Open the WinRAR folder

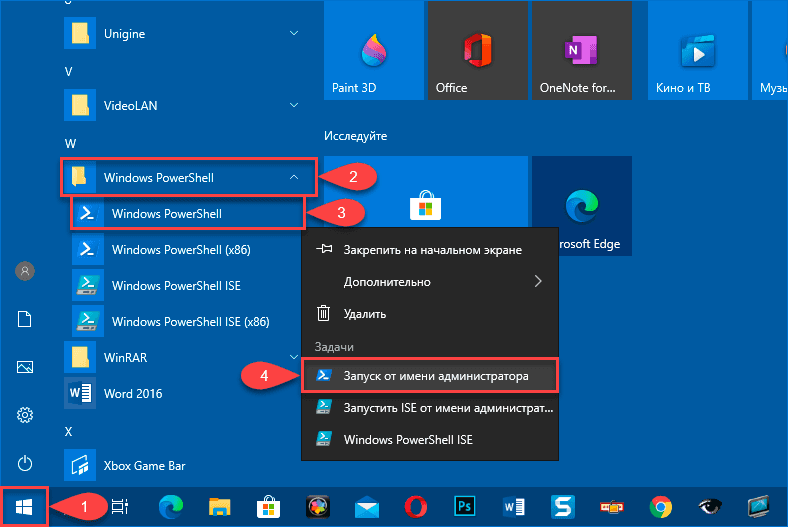pyautogui.click(x=182, y=358)
